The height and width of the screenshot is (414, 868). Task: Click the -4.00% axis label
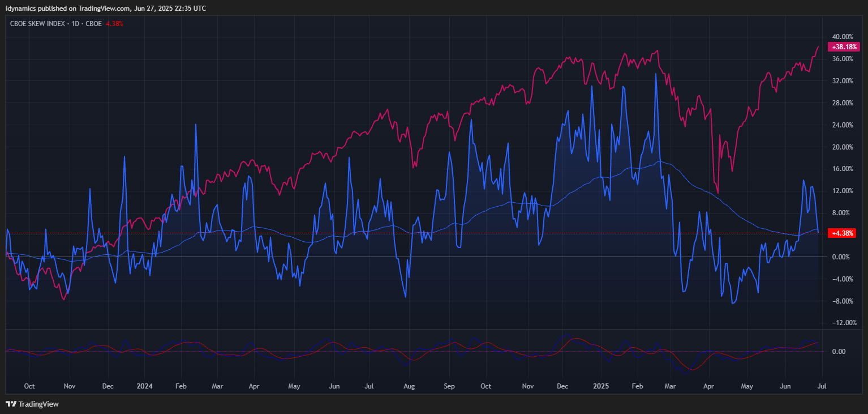tap(843, 279)
